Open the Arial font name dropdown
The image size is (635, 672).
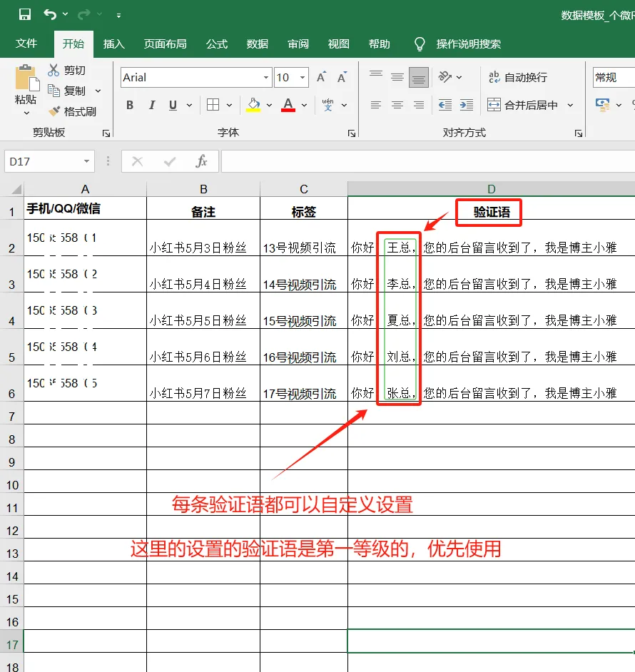265,77
